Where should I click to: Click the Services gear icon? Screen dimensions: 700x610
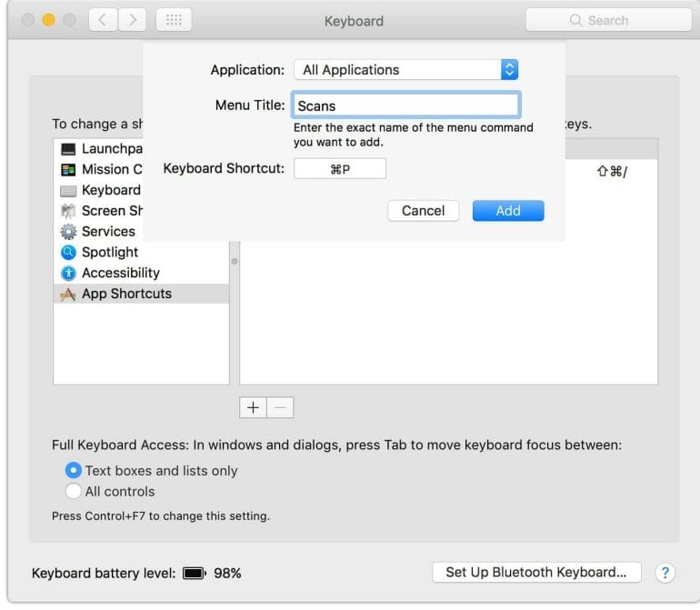pos(68,232)
